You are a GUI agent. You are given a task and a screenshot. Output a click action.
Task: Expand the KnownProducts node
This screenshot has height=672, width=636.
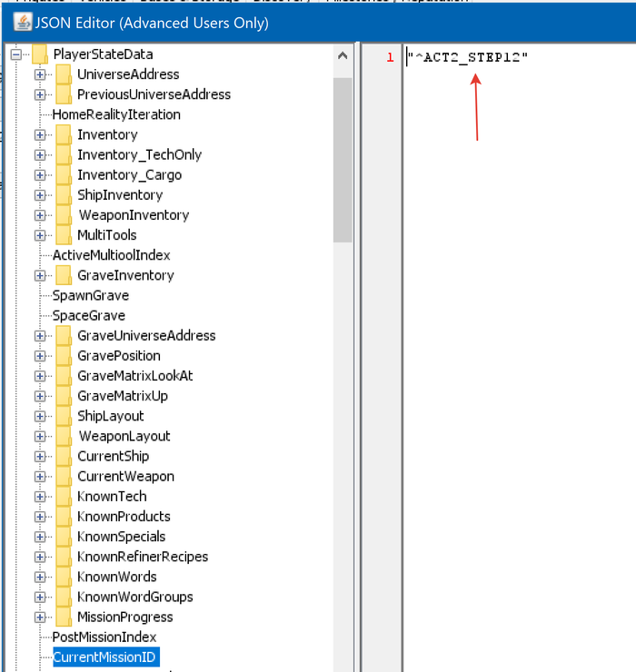[x=40, y=517]
